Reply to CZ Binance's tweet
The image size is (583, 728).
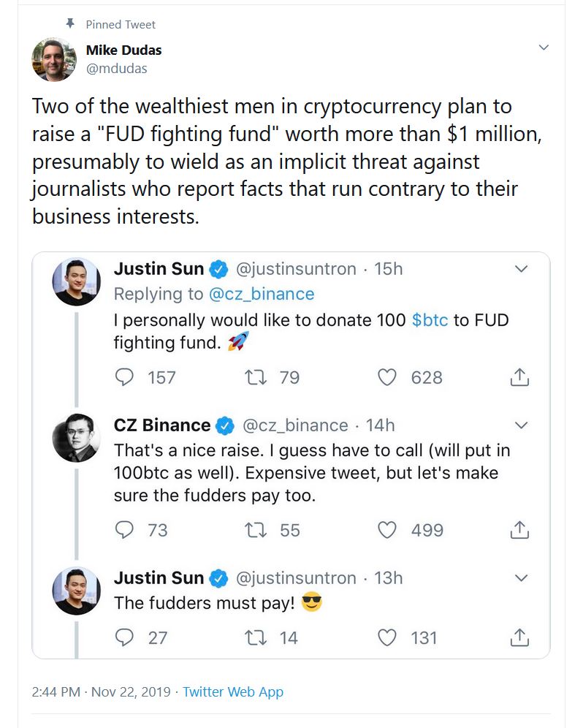coord(126,530)
